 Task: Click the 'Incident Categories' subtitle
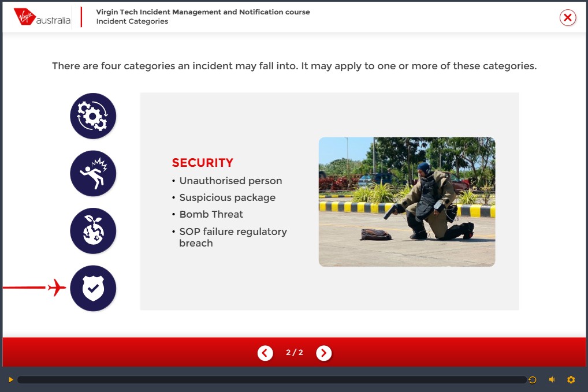[132, 21]
